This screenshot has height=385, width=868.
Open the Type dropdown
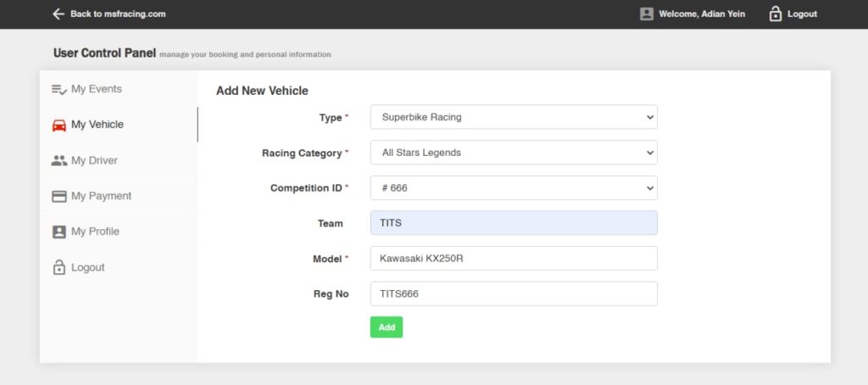(x=514, y=117)
